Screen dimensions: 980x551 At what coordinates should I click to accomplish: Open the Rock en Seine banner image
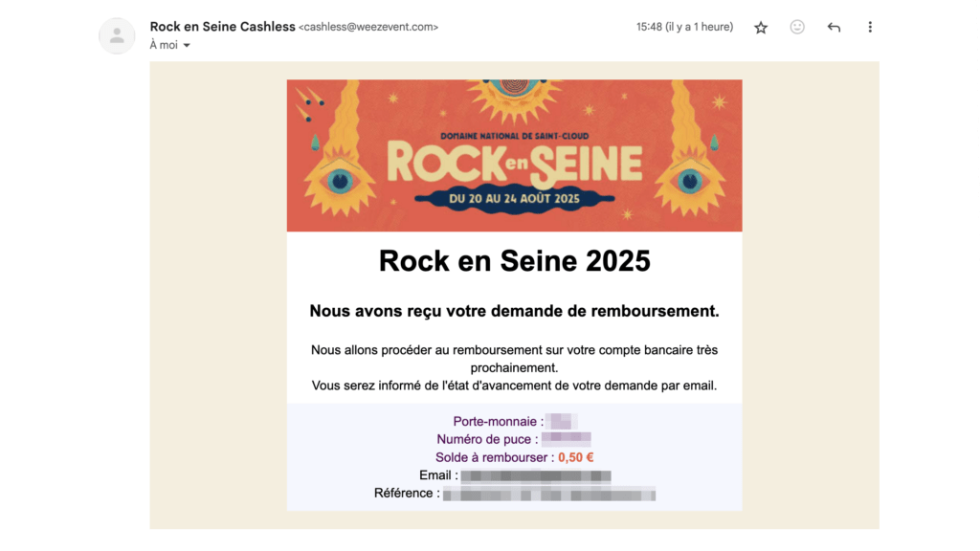coord(514,156)
